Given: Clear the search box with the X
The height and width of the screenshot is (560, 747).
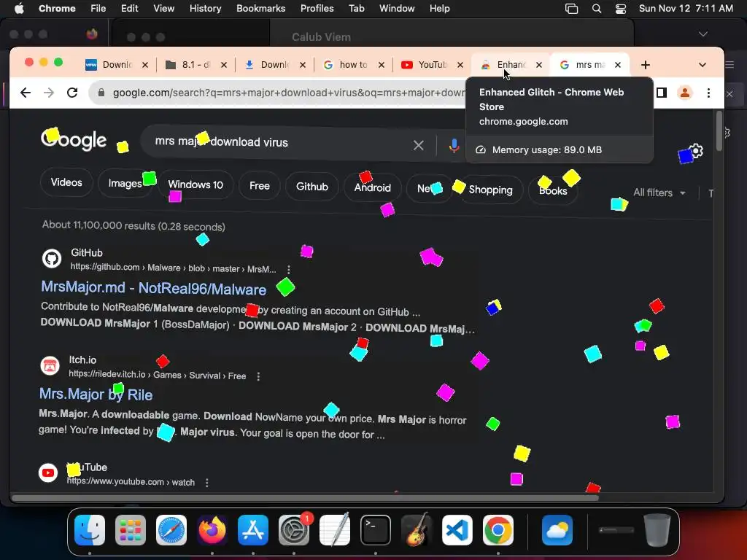Looking at the screenshot, I should click(418, 145).
